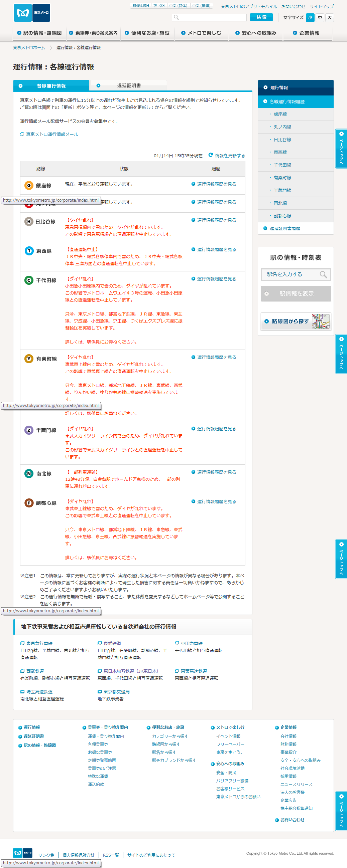Click the Chiyoda line C icon
This screenshot has width=347, height=868.
tap(29, 280)
